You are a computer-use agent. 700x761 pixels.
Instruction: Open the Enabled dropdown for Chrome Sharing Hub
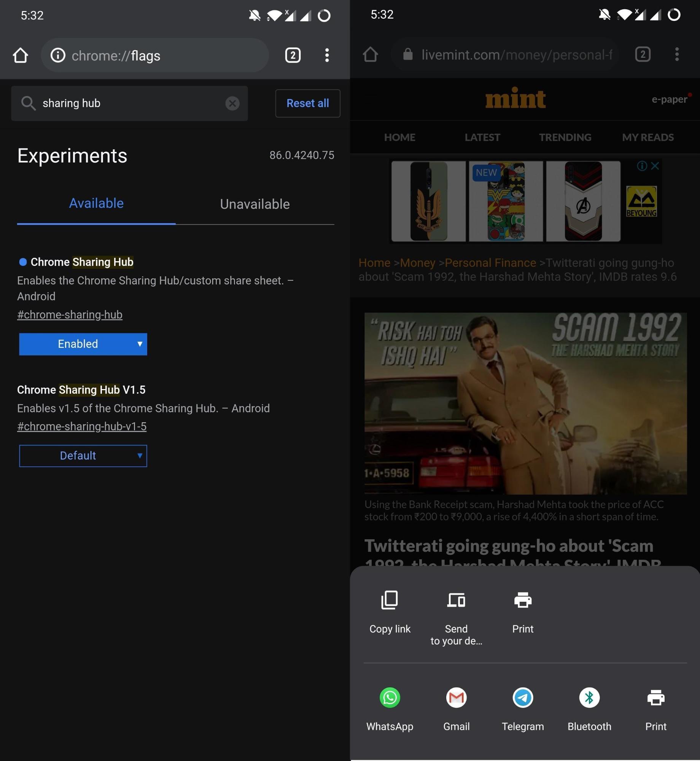83,344
